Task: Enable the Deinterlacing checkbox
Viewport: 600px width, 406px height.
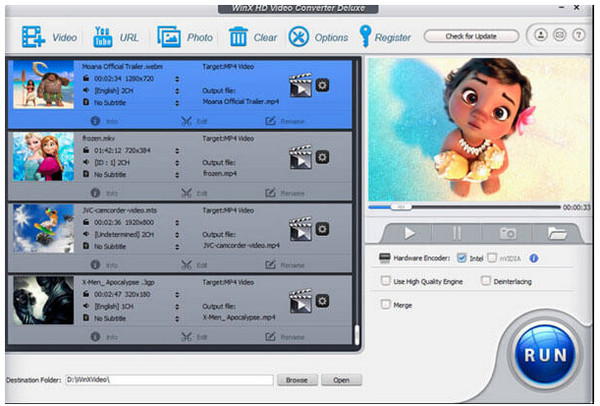Action: (486, 281)
